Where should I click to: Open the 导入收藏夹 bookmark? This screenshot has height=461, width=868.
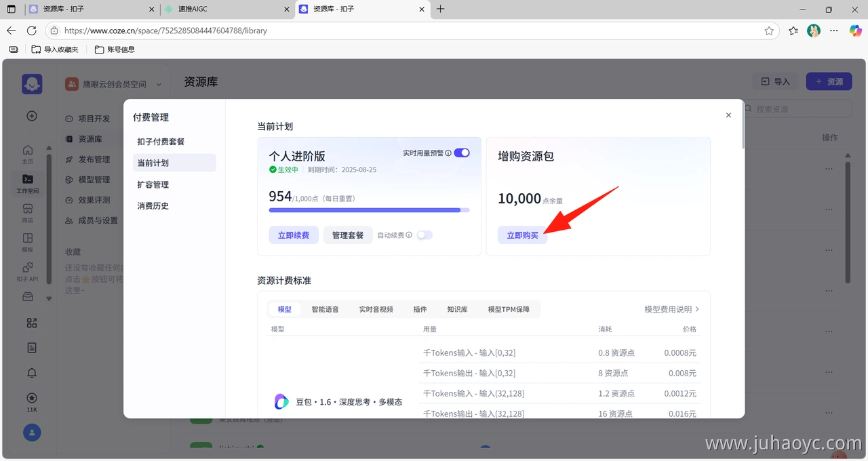pyautogui.click(x=55, y=49)
